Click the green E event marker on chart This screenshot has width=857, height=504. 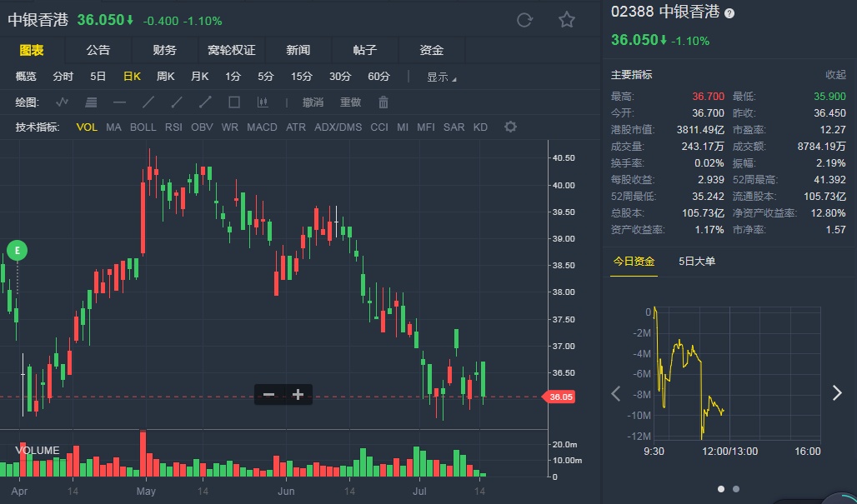point(17,249)
